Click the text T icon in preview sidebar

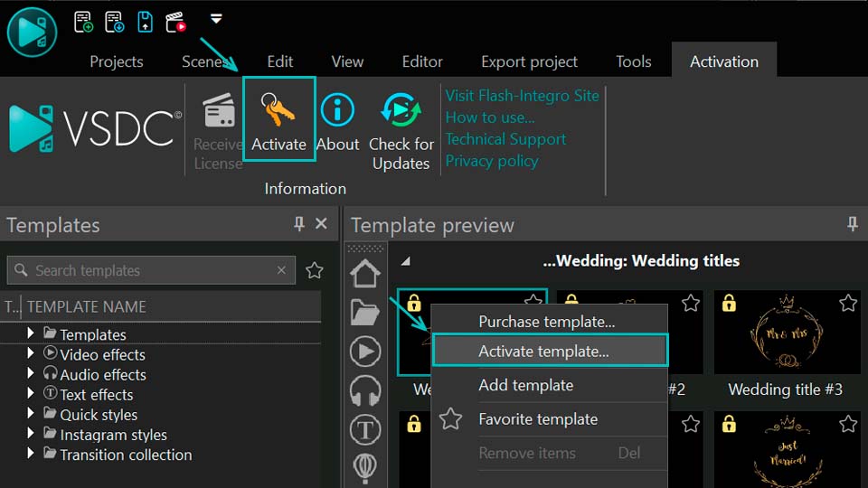point(365,430)
